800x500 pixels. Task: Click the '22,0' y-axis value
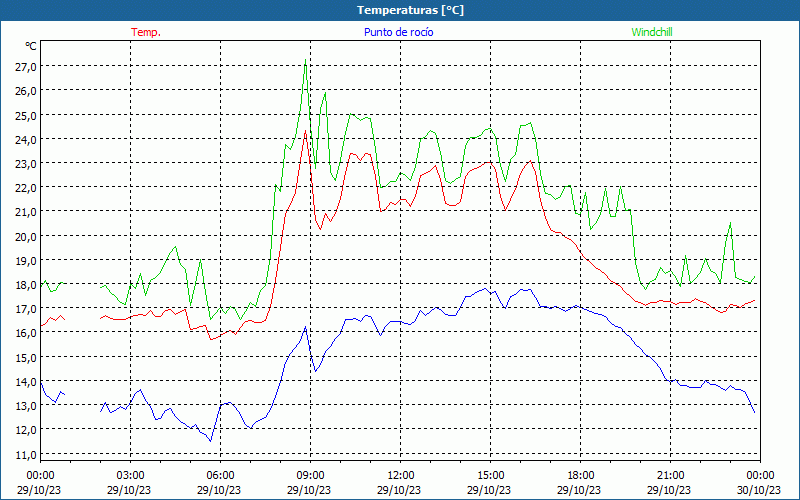tap(26, 188)
